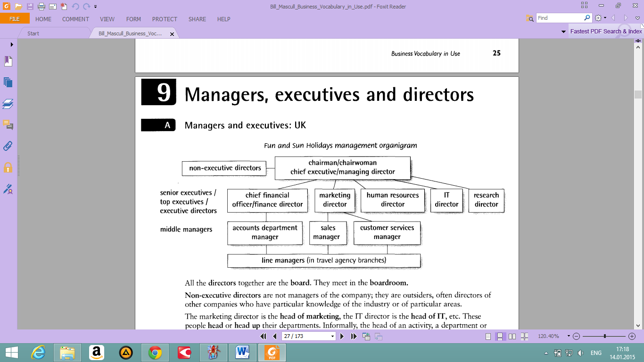Image resolution: width=644 pixels, height=362 pixels.
Task: Open the search settings gear dropdown
Action: click(x=600, y=18)
